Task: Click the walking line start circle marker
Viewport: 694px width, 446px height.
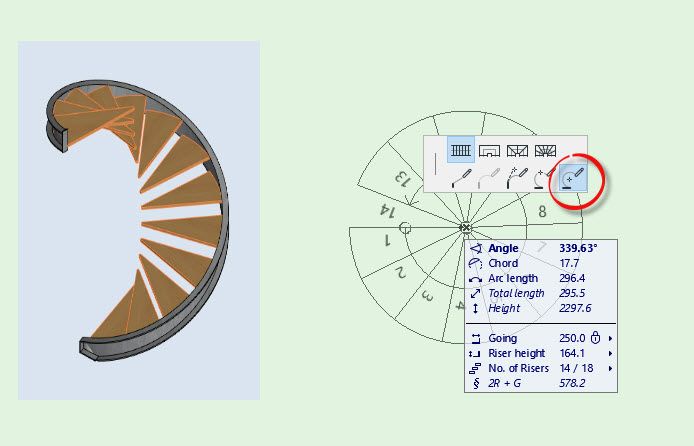Action: (405, 228)
